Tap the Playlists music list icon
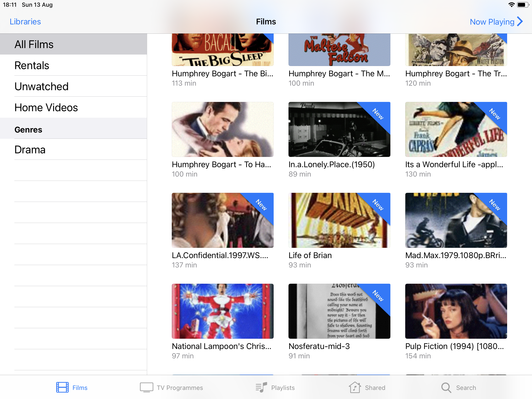 coord(261,387)
